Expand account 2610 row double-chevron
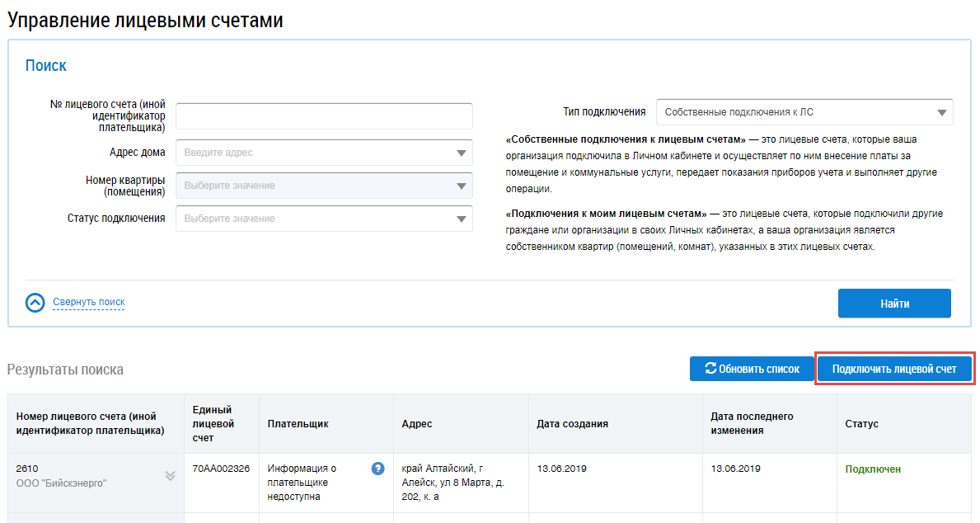The width and height of the screenshot is (980, 523). 171,475
